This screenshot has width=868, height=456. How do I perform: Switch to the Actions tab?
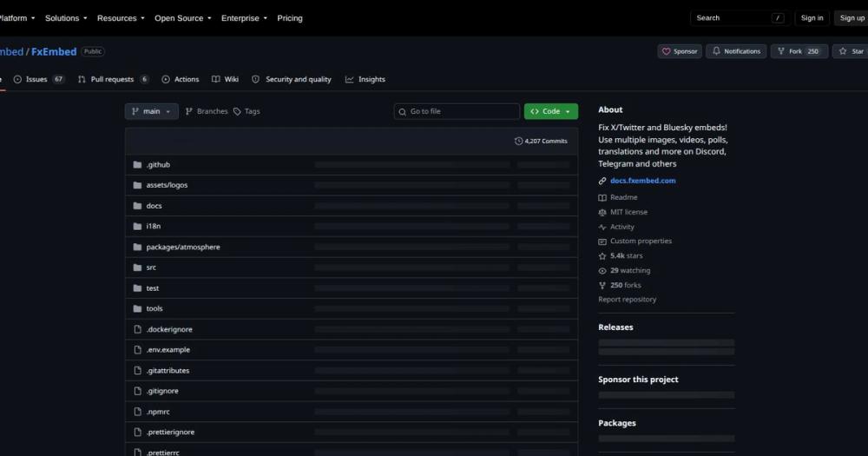pyautogui.click(x=180, y=79)
